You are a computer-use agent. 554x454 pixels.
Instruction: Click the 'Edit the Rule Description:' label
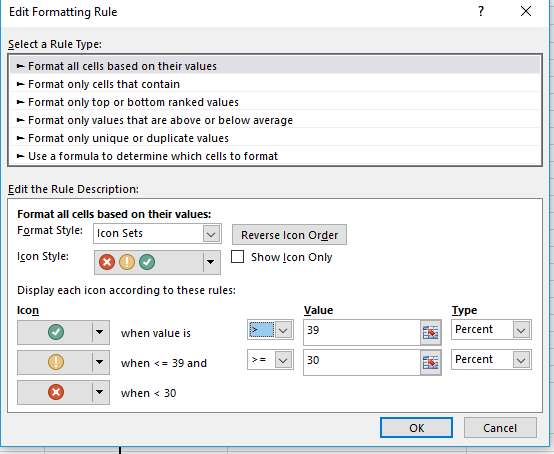[73, 189]
